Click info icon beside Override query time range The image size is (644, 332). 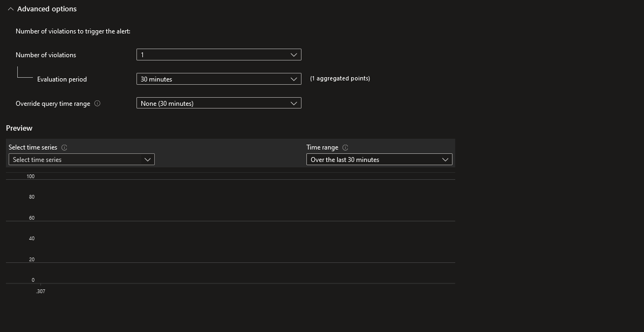click(97, 104)
